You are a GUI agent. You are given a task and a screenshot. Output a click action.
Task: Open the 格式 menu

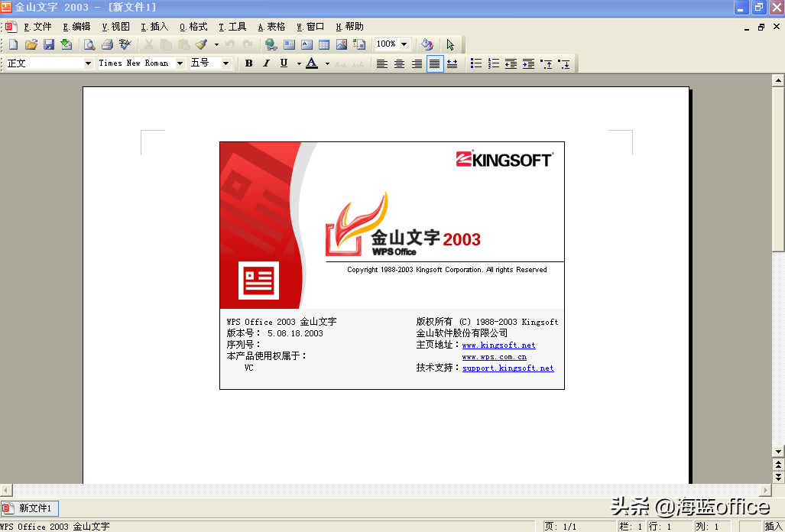pyautogui.click(x=193, y=27)
